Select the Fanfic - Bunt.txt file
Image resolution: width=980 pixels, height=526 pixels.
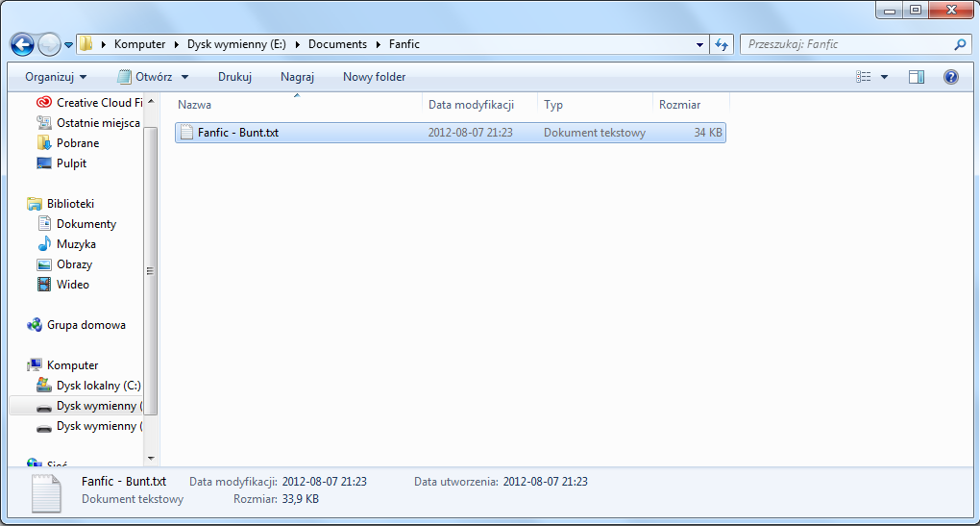tap(450, 133)
